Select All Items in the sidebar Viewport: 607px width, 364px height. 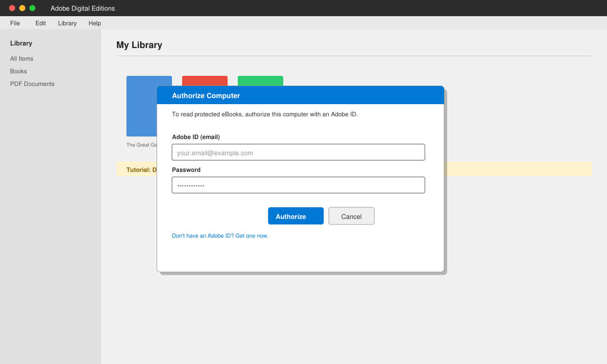pos(22,59)
